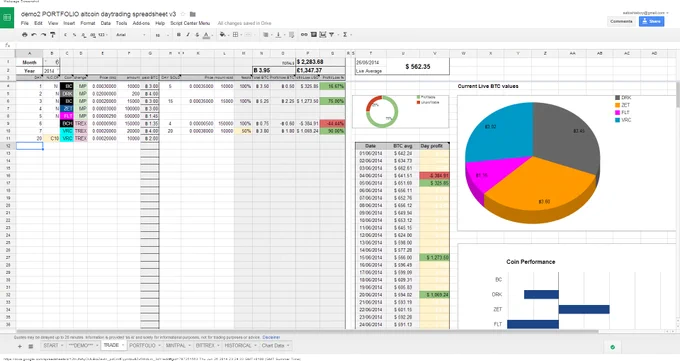The height and width of the screenshot is (361, 680).
Task: Click the Functions sigma icon
Action: pos(345,35)
